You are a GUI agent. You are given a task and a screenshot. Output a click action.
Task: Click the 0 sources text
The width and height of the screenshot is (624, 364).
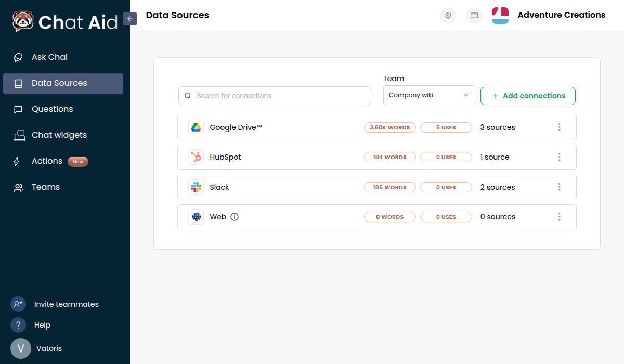click(x=498, y=217)
